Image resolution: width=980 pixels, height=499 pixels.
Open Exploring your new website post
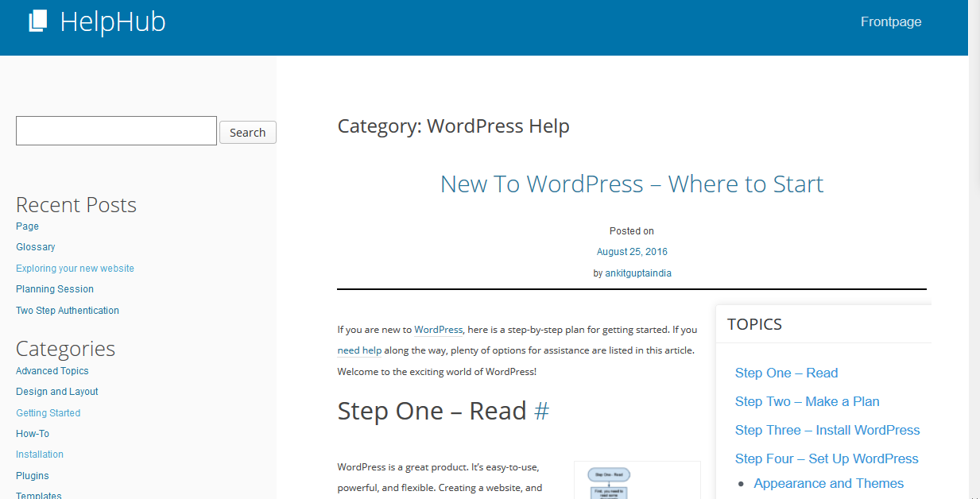pyautogui.click(x=75, y=269)
